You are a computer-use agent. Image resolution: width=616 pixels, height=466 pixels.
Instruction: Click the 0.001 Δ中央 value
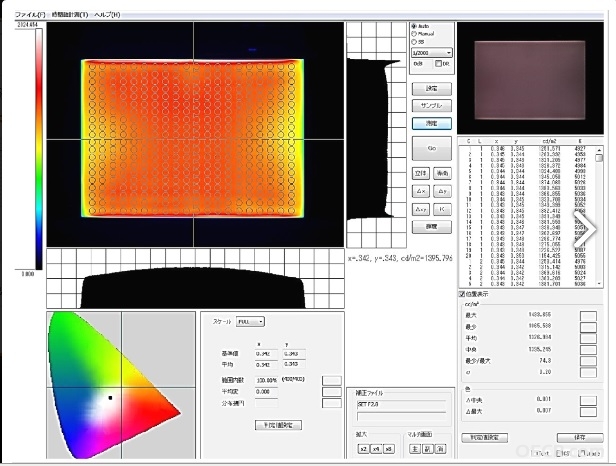pos(544,399)
